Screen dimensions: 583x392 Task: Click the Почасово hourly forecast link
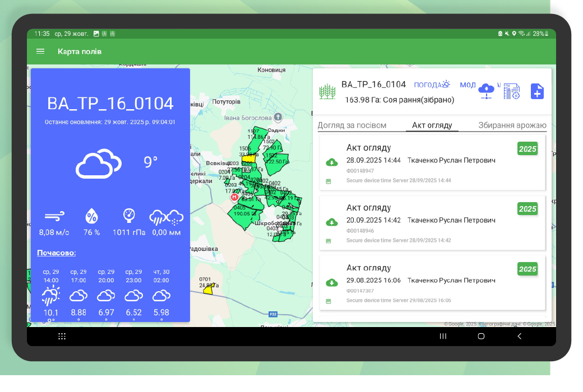coord(57,253)
